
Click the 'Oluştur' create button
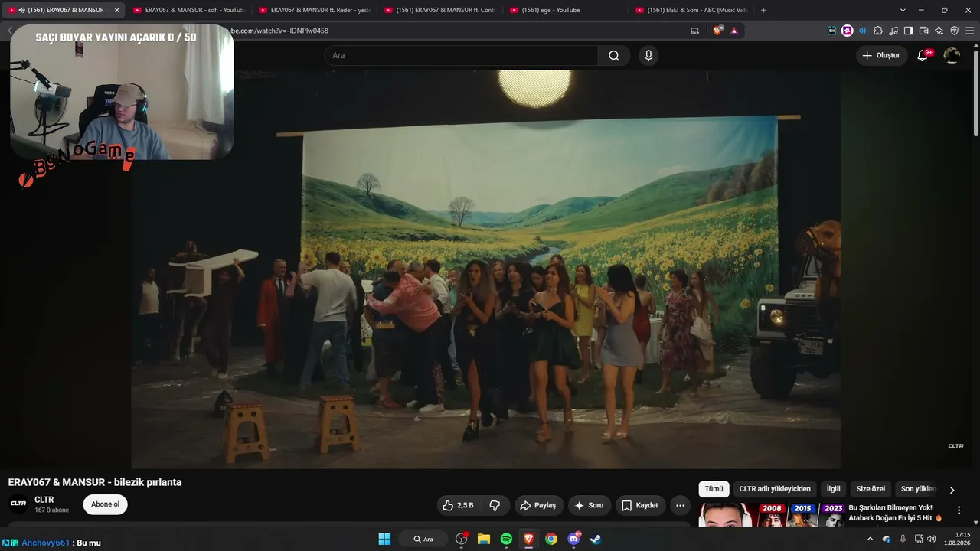(x=881, y=55)
